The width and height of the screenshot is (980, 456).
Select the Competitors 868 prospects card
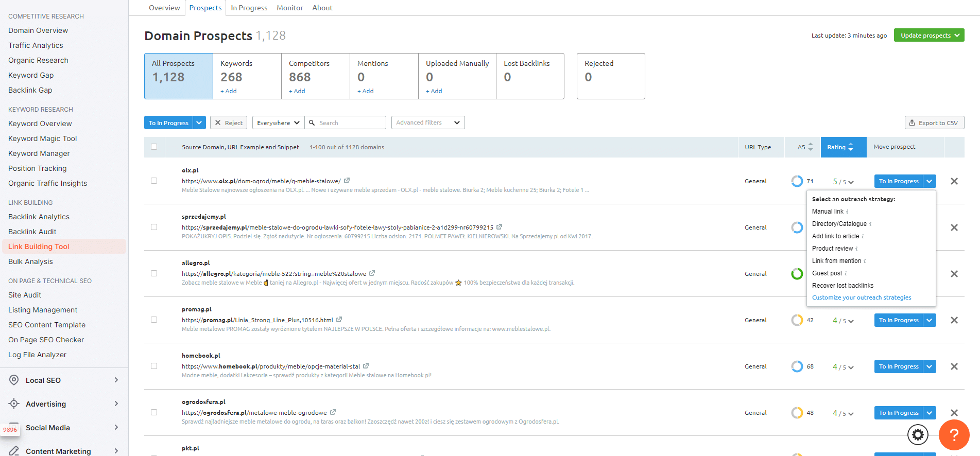(x=316, y=76)
